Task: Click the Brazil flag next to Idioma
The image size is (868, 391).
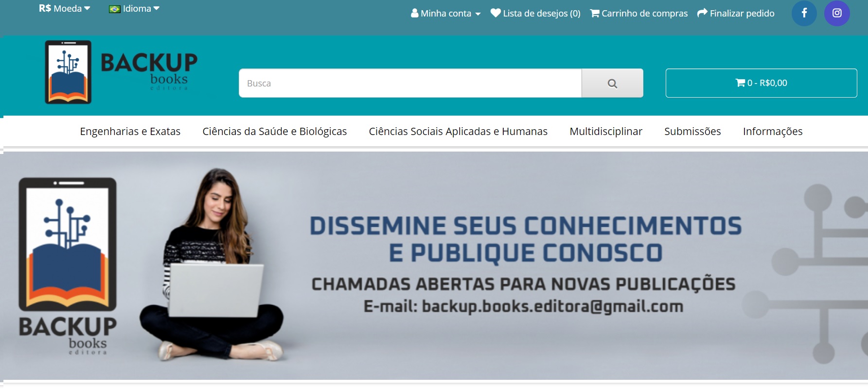Action: tap(115, 9)
